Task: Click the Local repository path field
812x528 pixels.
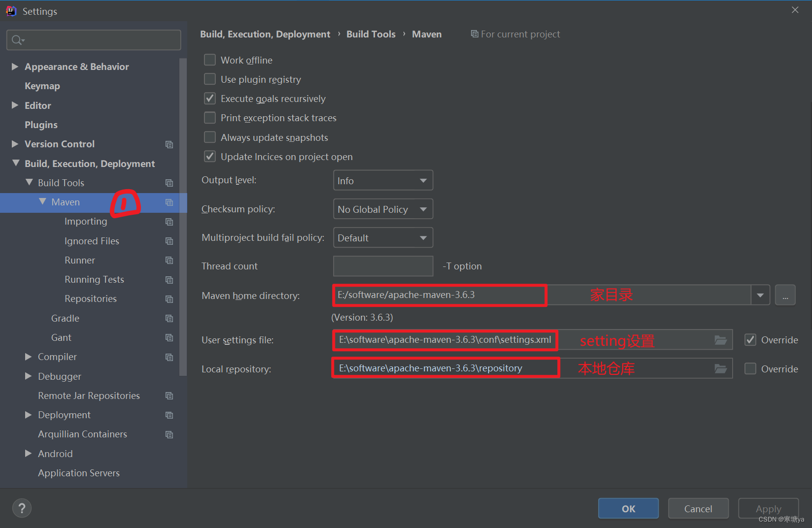Action: click(x=533, y=368)
